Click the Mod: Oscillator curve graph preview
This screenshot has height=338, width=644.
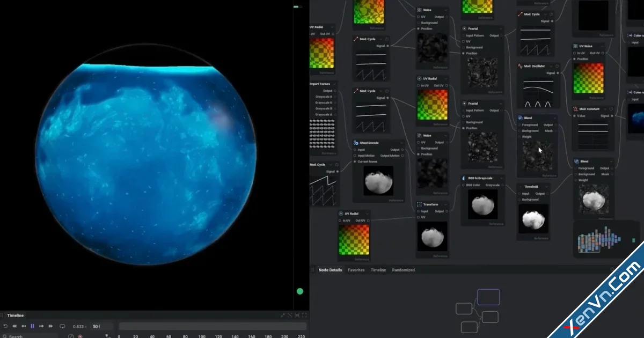coord(538,93)
